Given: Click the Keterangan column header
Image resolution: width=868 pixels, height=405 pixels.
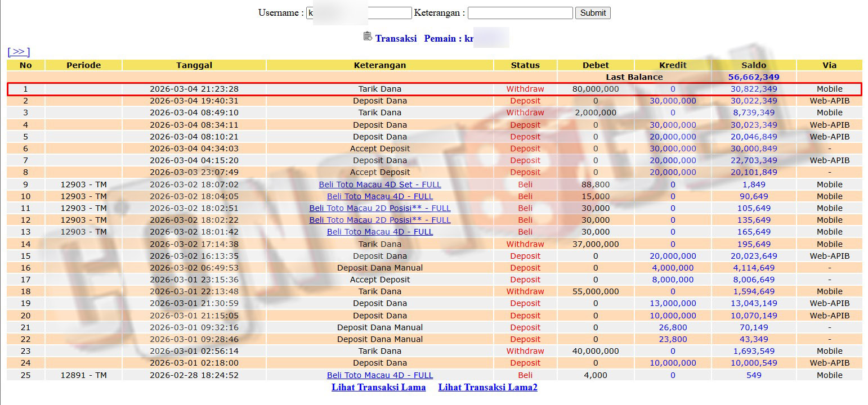Looking at the screenshot, I should tap(379, 65).
